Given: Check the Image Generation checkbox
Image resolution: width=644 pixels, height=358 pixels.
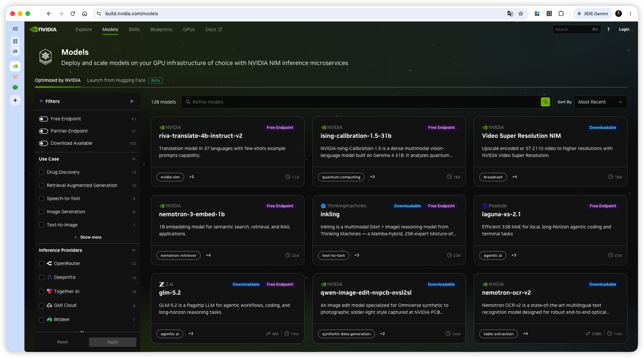Looking at the screenshot, I should (41, 212).
